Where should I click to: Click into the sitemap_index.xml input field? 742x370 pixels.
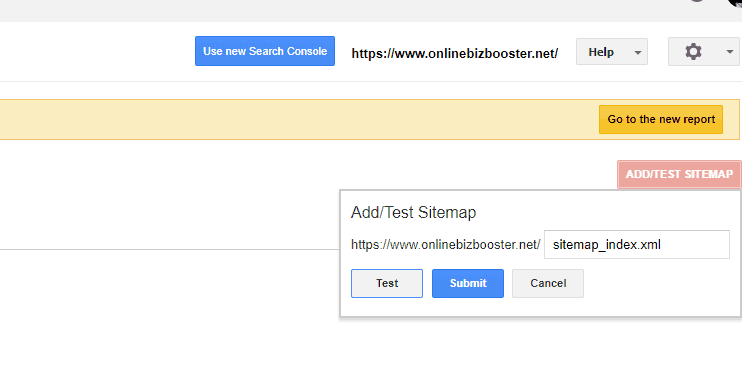click(636, 245)
